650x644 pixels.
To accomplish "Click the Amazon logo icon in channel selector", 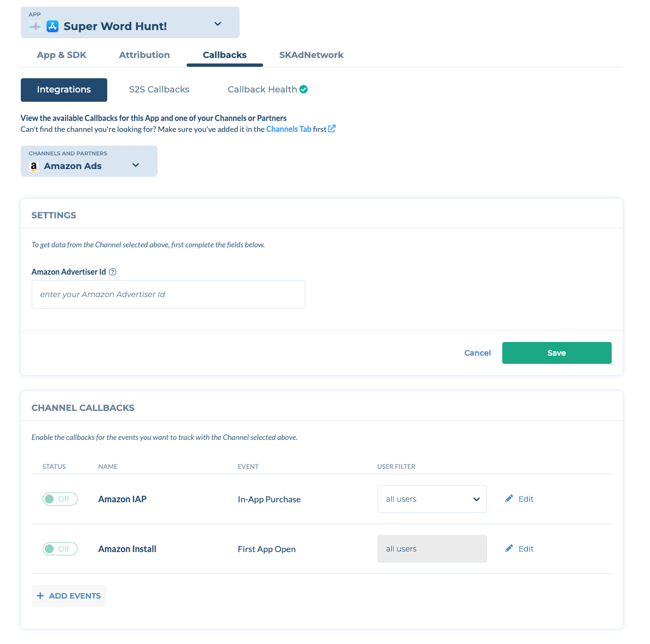I will point(34,166).
